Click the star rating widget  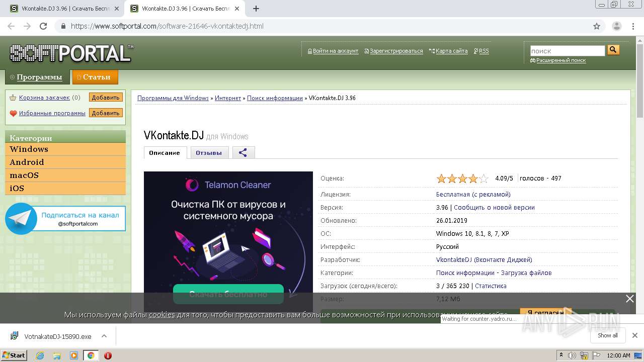coord(462,178)
